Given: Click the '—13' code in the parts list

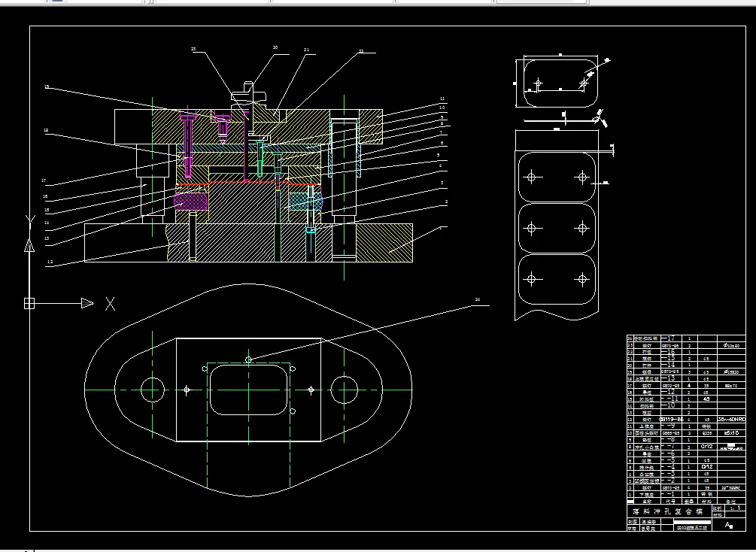Looking at the screenshot, I should [x=669, y=378].
